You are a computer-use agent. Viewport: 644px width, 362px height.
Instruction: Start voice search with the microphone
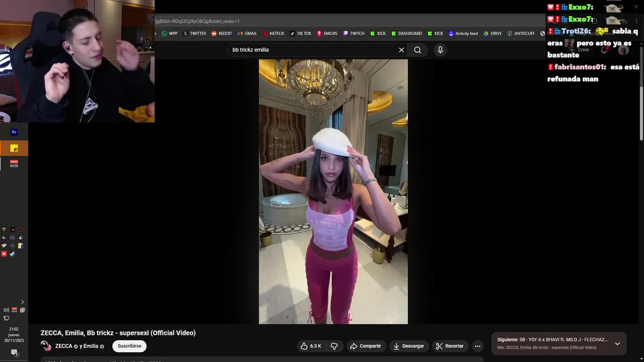(x=440, y=50)
